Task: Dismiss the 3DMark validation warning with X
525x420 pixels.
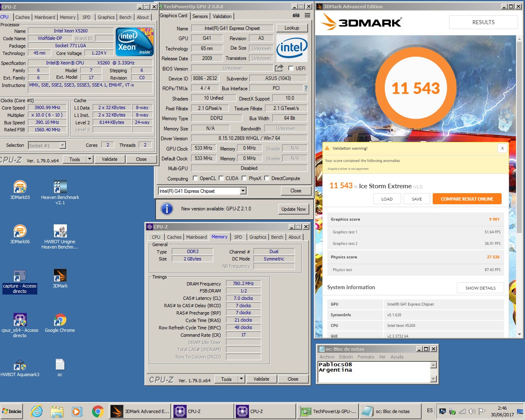Action: click(x=502, y=148)
